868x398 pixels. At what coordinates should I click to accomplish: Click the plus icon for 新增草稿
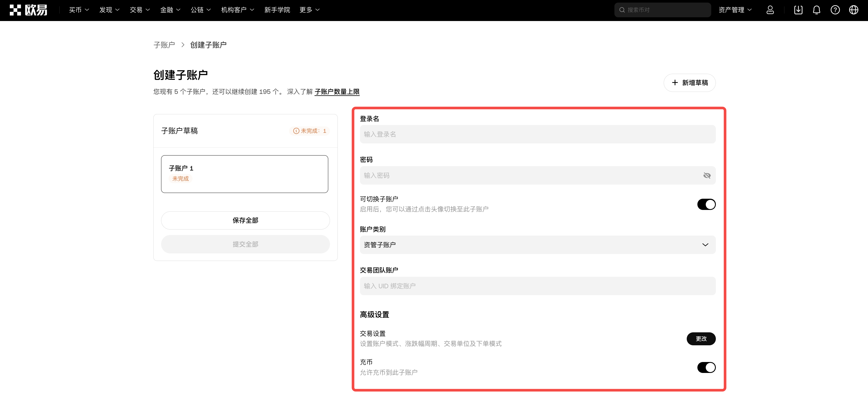coord(675,83)
